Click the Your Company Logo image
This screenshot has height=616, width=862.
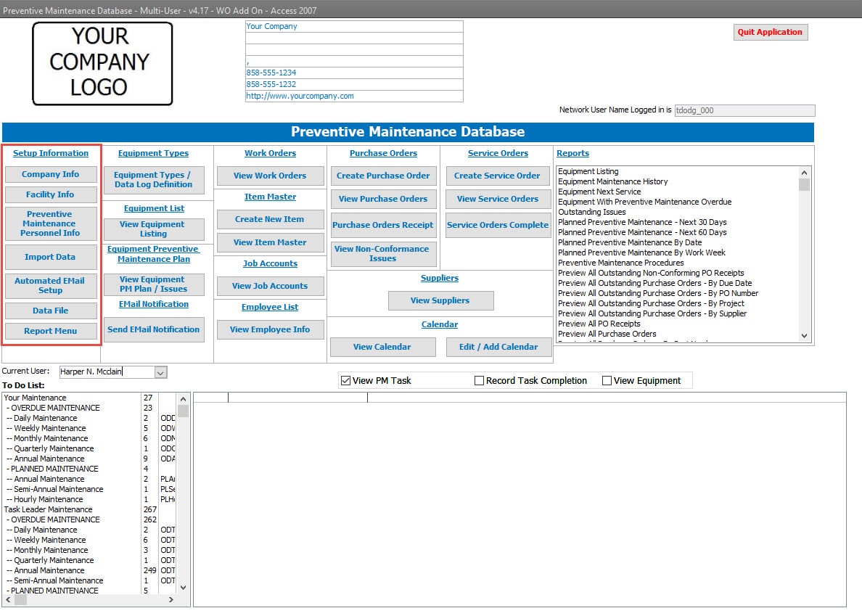(x=102, y=63)
